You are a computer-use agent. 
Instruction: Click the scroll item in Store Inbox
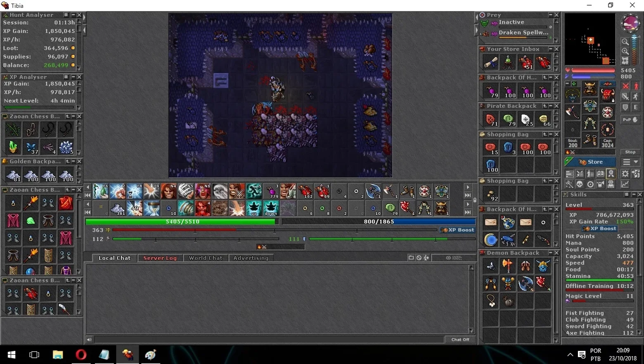491,62
